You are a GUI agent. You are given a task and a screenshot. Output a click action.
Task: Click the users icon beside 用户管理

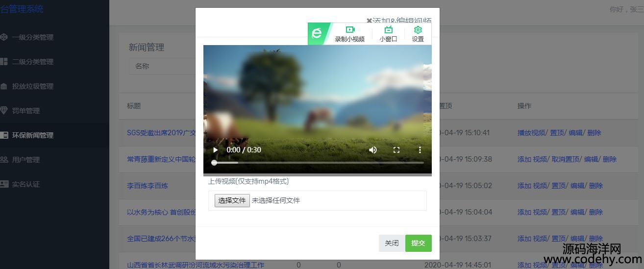tap(3, 160)
